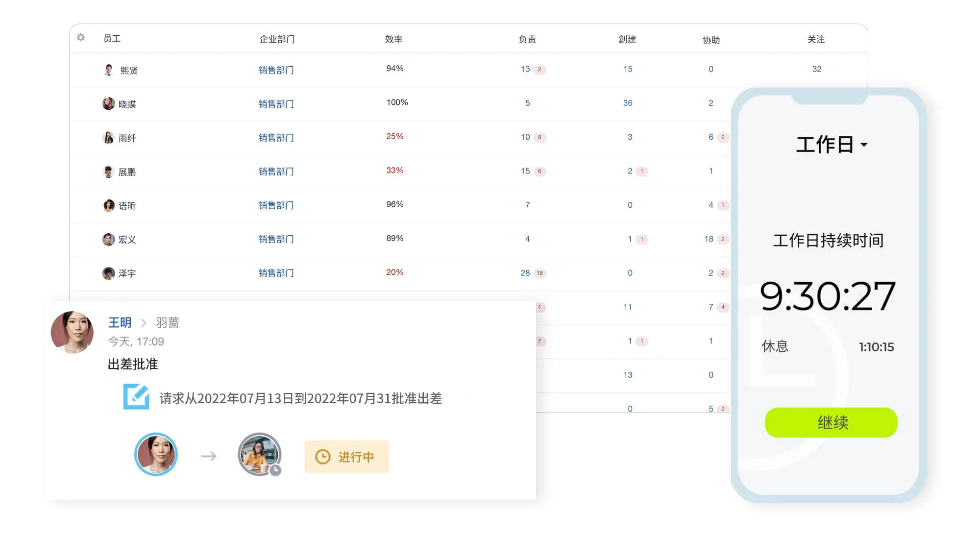Click 熙贤's created count 15
This screenshot has height=536, width=980.
(x=628, y=69)
